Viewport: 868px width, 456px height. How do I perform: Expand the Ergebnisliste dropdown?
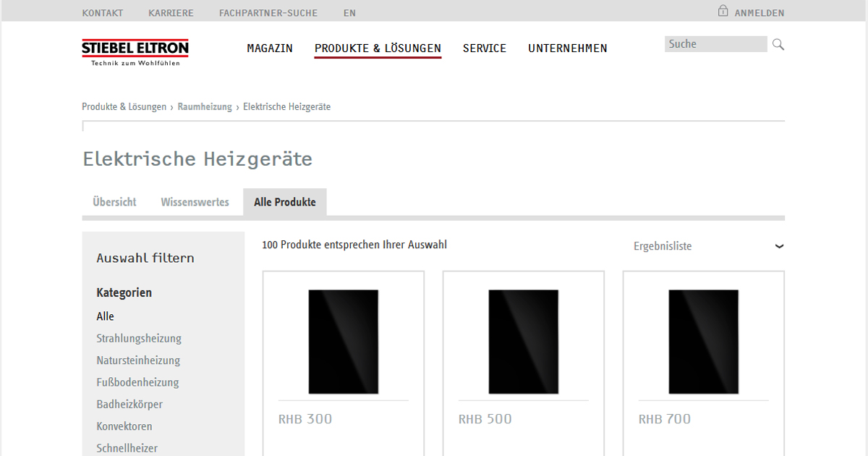(x=779, y=246)
